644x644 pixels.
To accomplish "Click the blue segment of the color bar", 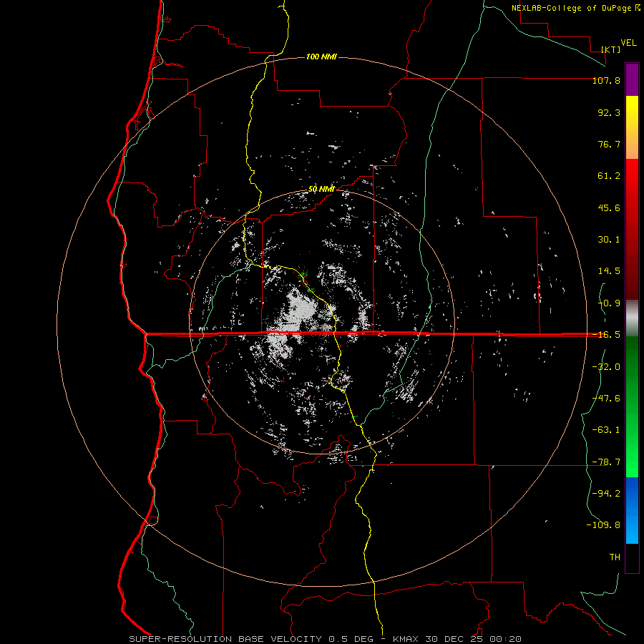I will pyautogui.click(x=632, y=510).
